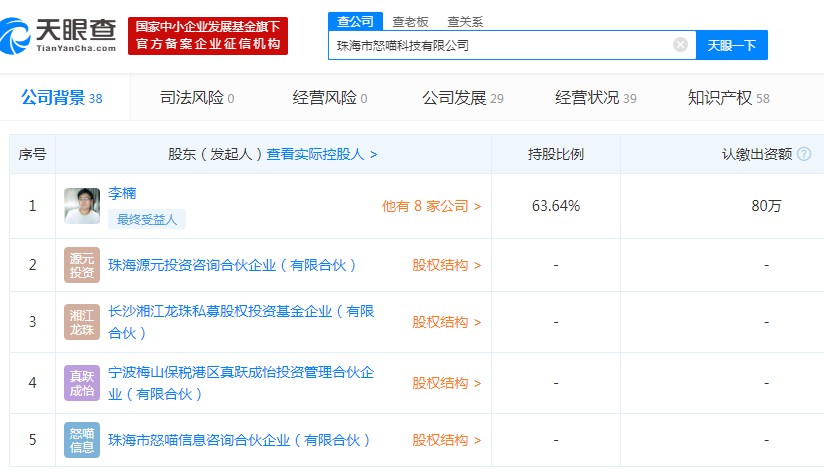Select the 查公司 search tab
Image resolution: width=824 pixels, height=472 pixels.
pyautogui.click(x=355, y=22)
